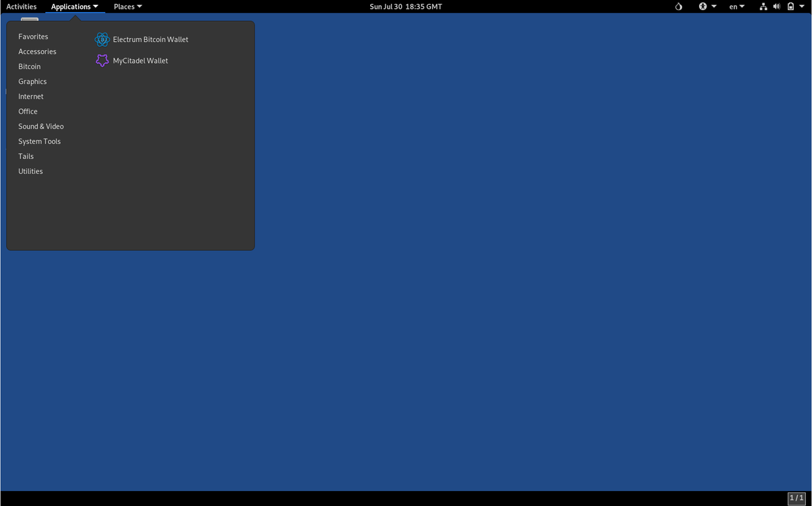Open the clock showing Sun Jul 30 18:35 GMT
Viewport: 812px width, 506px height.
click(406, 7)
